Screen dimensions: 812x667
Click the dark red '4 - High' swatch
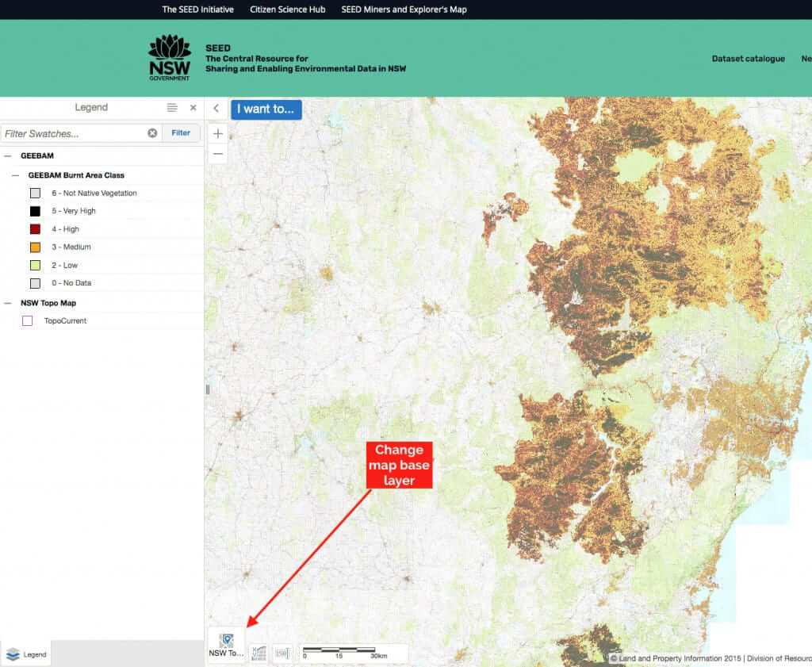tap(35, 229)
